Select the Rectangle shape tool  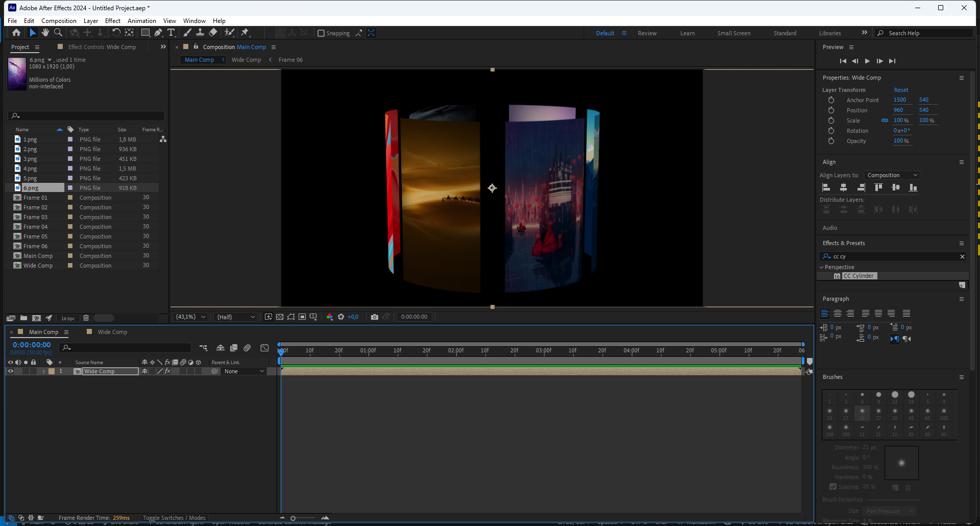(x=145, y=33)
